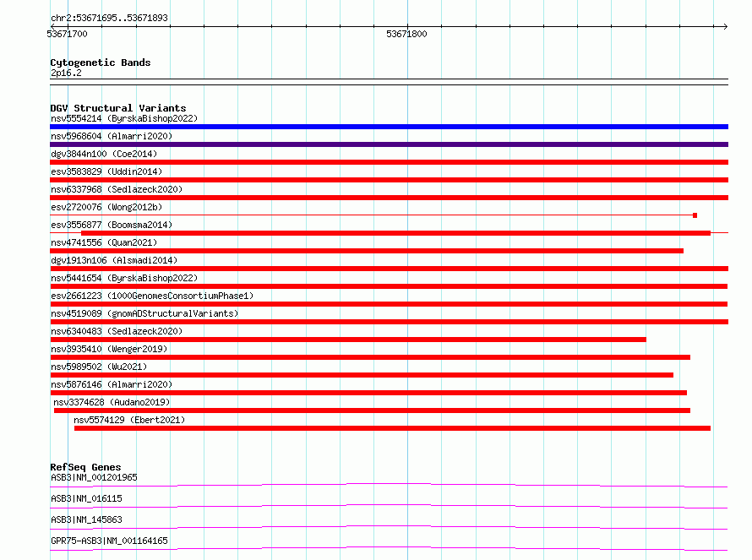Click nsv3374628 (Audano2019) label
This screenshot has height=560, width=752.
coord(112,402)
